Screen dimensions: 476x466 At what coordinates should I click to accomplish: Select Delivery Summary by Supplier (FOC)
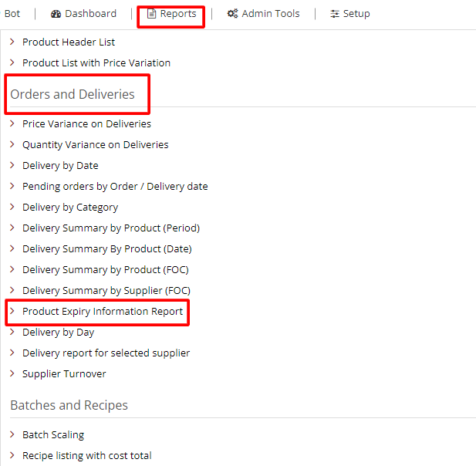106,290
